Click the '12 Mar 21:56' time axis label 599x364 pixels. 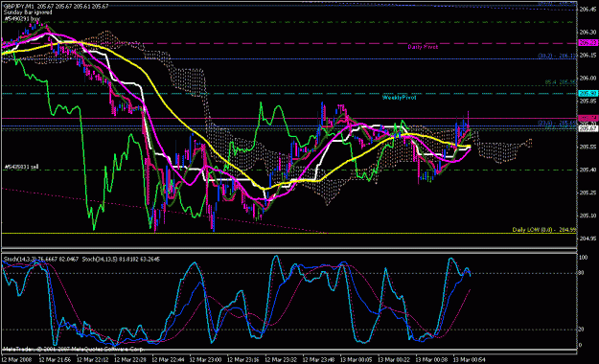point(55,360)
